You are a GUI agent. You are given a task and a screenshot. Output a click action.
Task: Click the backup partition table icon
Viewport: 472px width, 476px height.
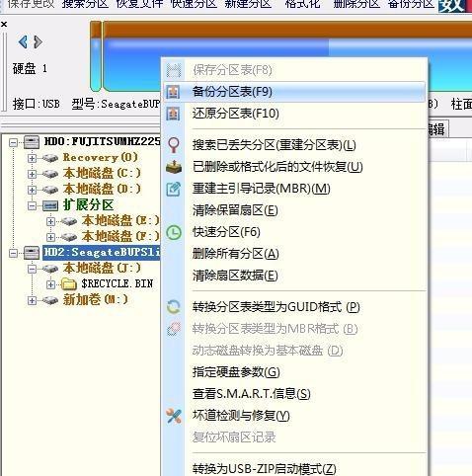click(x=173, y=92)
